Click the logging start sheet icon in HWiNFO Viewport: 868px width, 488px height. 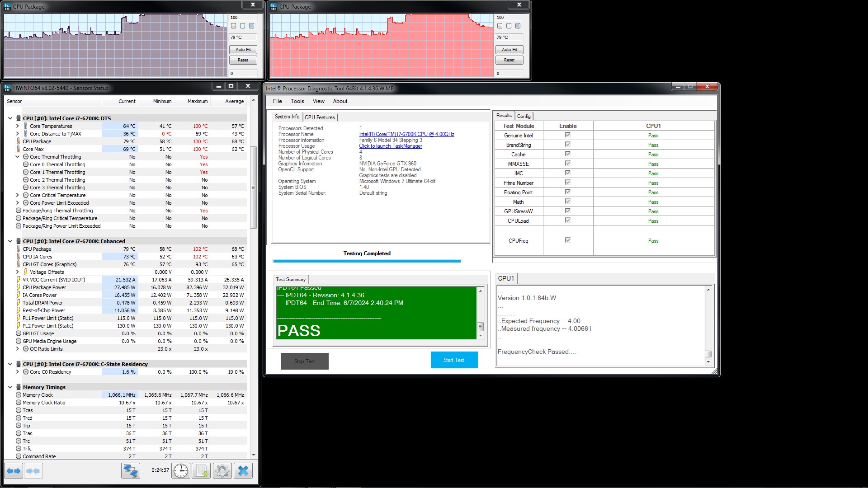coord(201,471)
